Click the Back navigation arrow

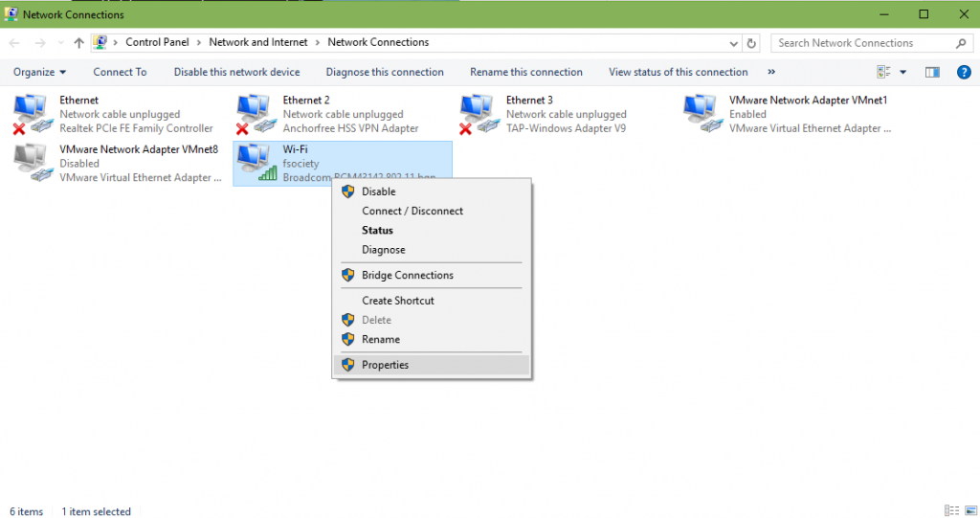tap(14, 42)
